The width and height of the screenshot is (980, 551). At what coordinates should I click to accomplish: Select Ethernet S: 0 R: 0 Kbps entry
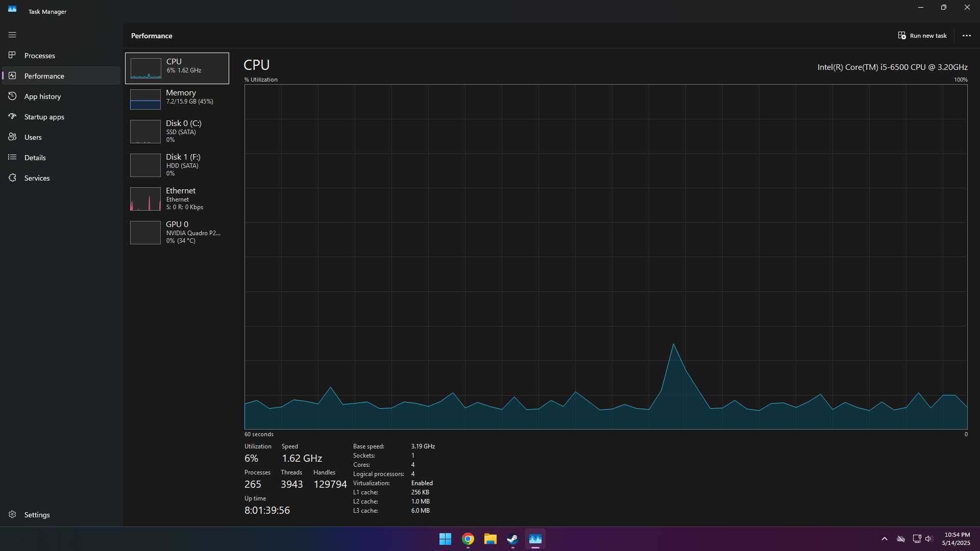(177, 199)
